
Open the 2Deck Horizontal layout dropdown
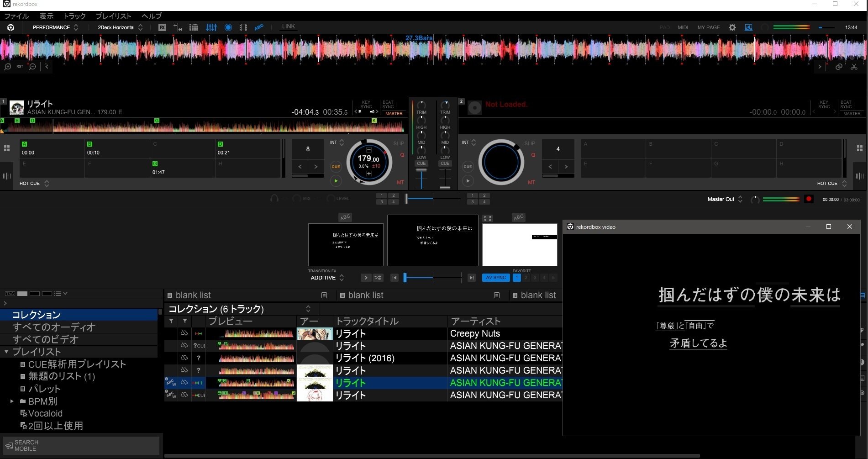click(x=120, y=27)
